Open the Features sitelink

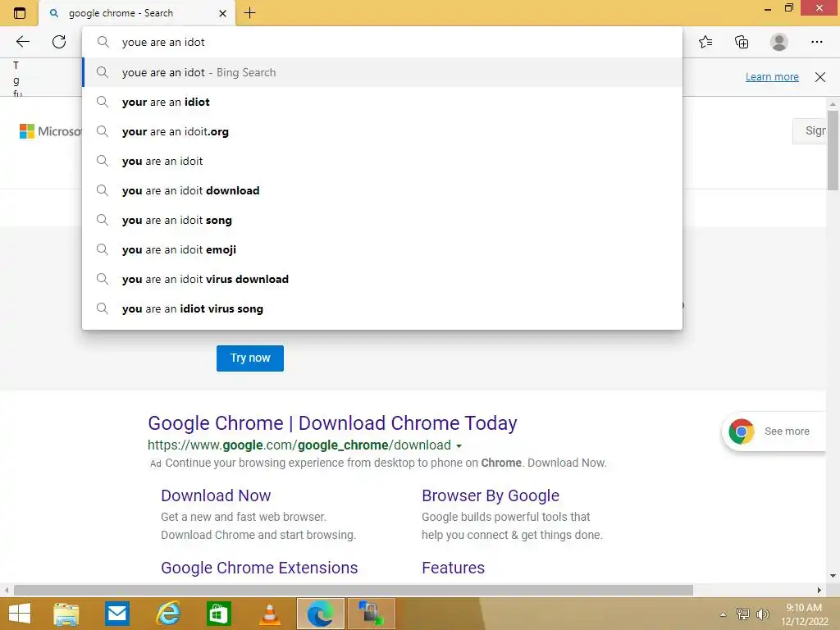pyautogui.click(x=453, y=568)
